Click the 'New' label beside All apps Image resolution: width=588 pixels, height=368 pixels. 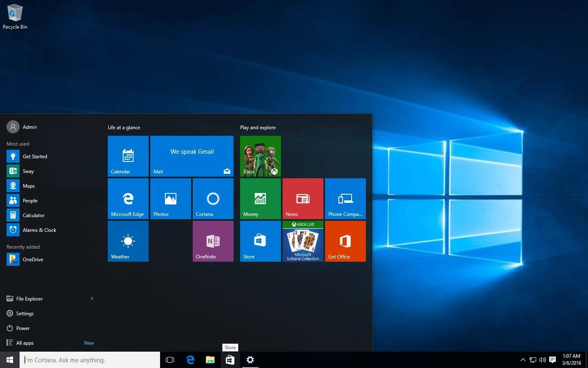pos(89,343)
